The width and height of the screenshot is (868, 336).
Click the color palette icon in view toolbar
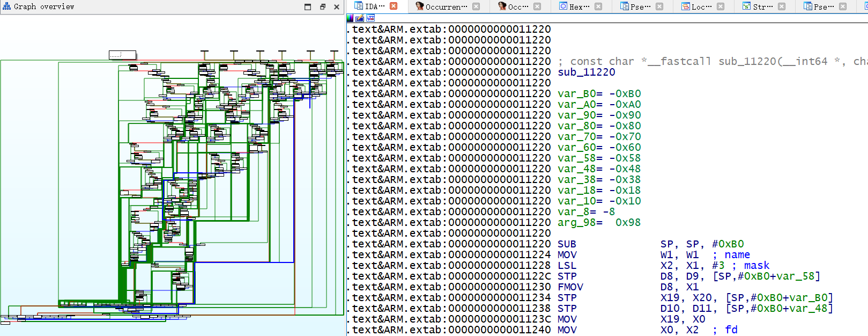coord(350,18)
